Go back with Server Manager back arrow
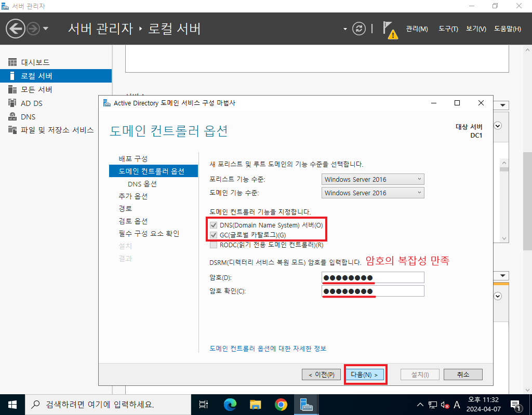The image size is (532, 415). point(15,29)
